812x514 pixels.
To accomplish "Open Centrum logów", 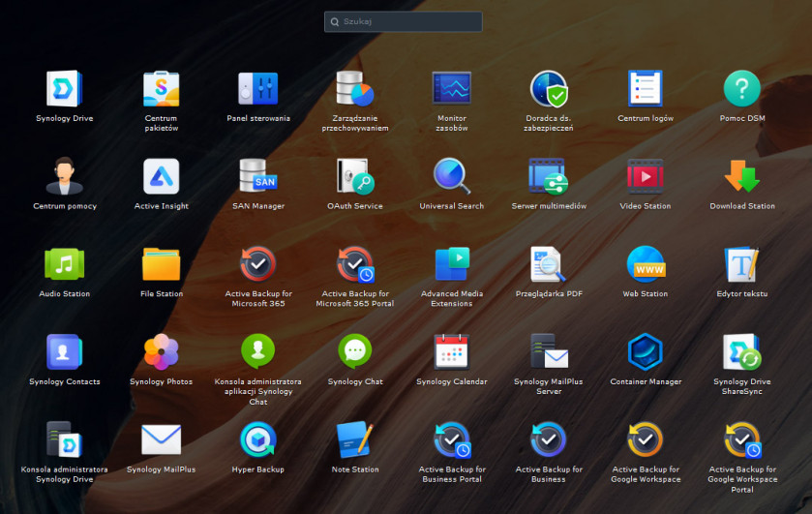I will 646,89.
